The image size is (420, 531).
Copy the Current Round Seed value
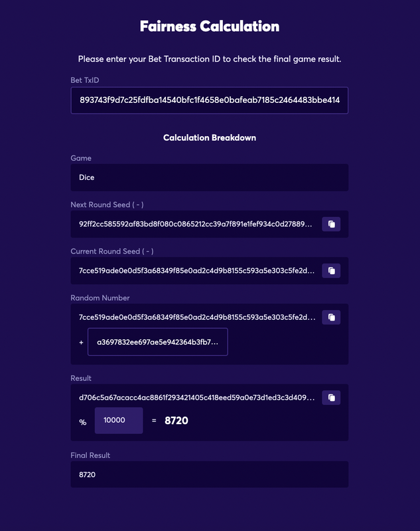(x=331, y=271)
